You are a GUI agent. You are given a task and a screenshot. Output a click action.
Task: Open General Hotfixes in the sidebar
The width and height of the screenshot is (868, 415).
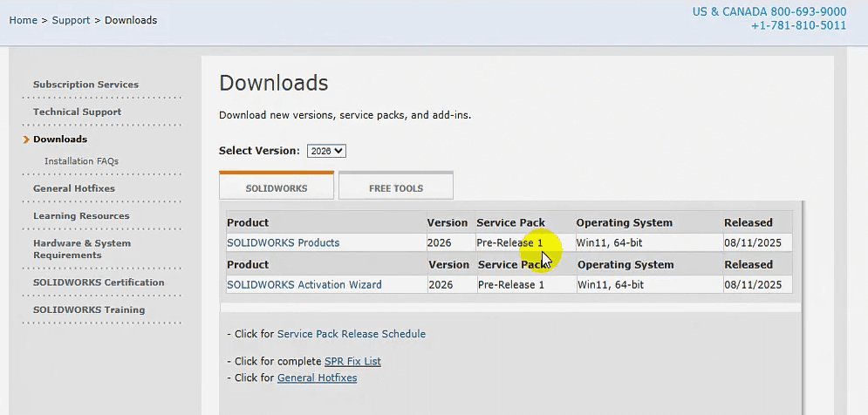click(x=74, y=188)
